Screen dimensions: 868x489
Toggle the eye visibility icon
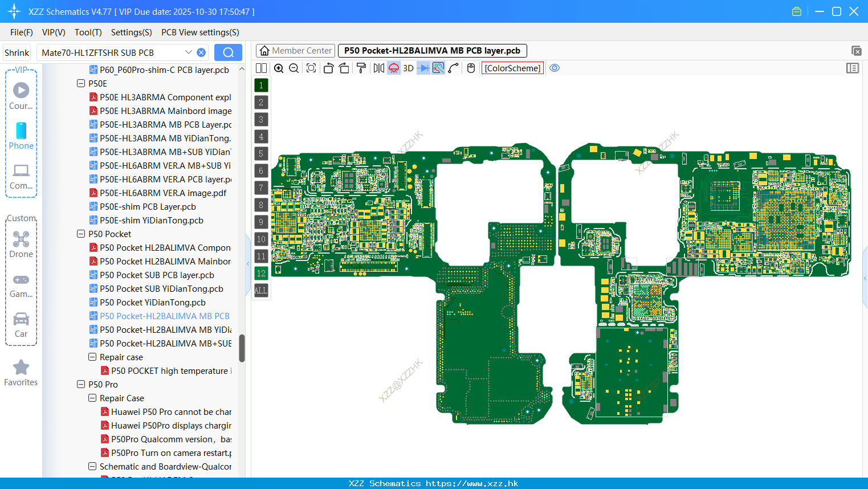click(x=555, y=68)
